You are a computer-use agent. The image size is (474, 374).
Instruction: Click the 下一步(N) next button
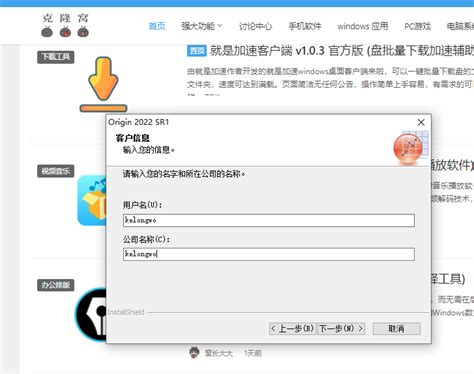click(341, 329)
